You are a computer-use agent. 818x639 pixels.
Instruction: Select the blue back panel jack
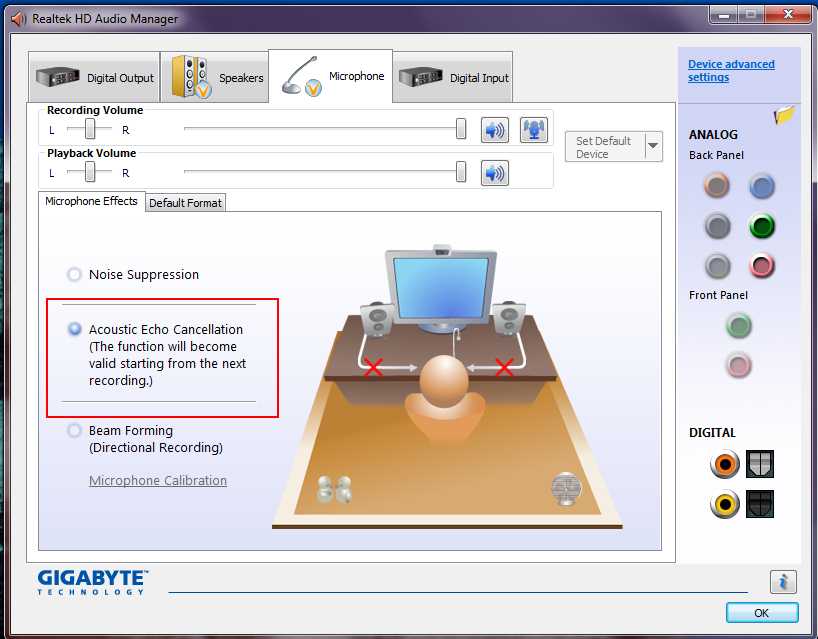click(762, 187)
